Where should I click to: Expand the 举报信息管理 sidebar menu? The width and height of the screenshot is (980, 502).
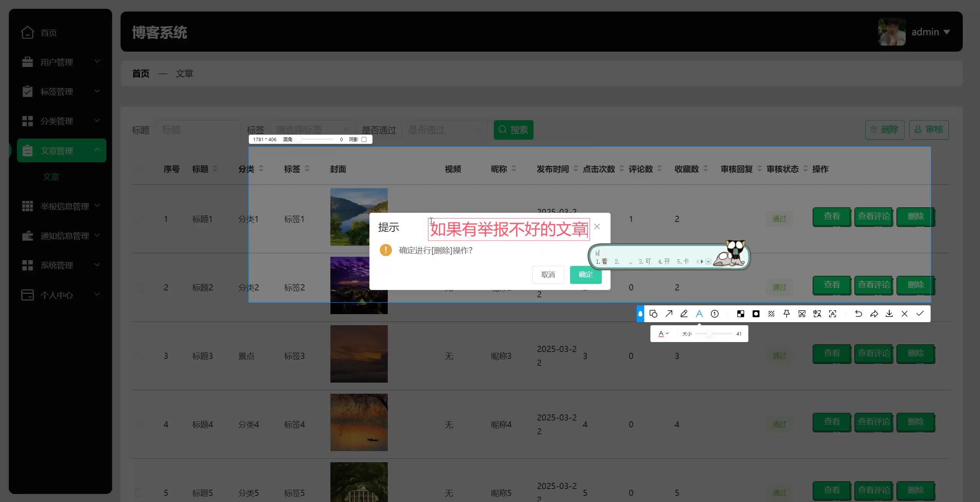point(61,206)
